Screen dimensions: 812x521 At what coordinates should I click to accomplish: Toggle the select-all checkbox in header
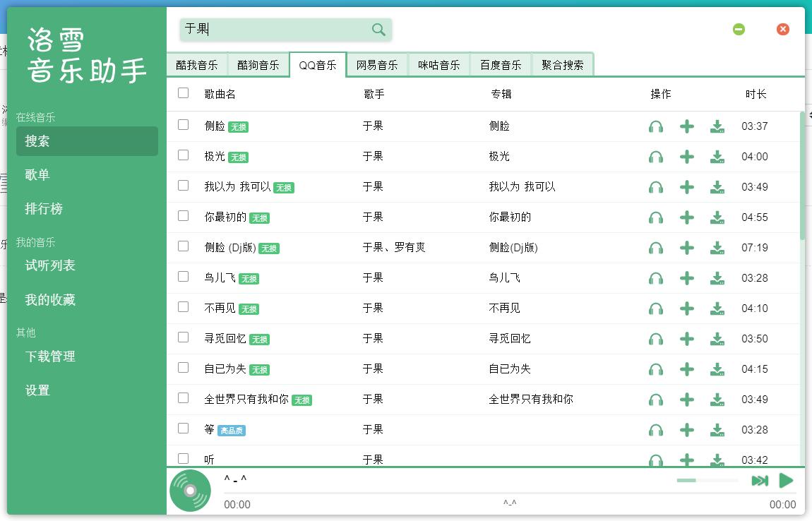click(x=183, y=92)
